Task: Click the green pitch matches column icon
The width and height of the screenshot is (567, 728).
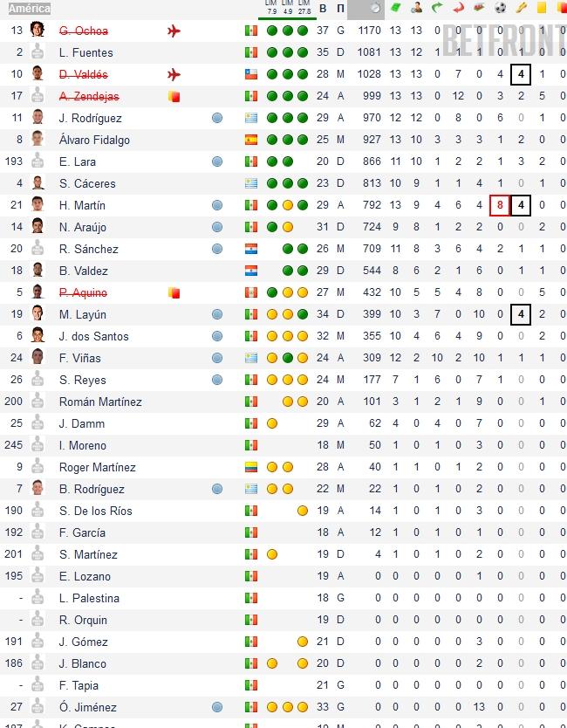Action: pyautogui.click(x=395, y=9)
